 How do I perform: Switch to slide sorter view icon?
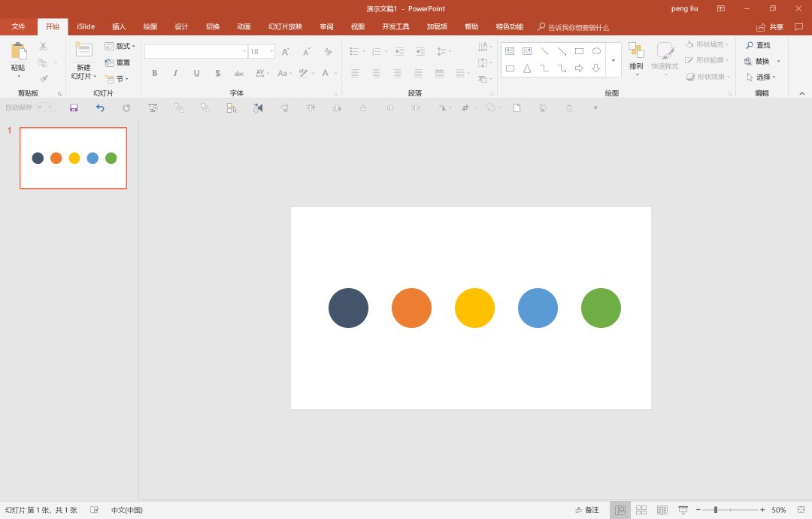pyautogui.click(x=641, y=510)
